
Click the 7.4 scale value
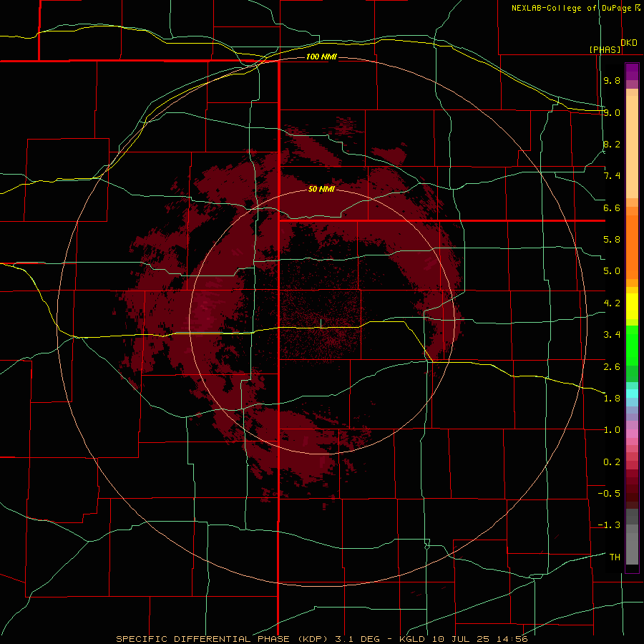coord(612,176)
